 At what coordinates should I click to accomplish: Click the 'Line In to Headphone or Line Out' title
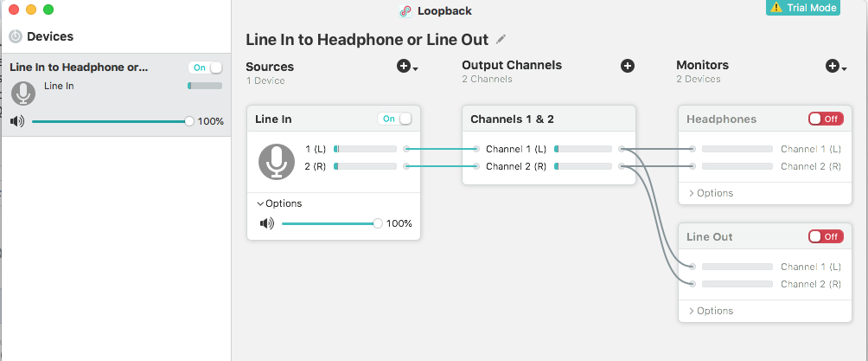point(367,40)
